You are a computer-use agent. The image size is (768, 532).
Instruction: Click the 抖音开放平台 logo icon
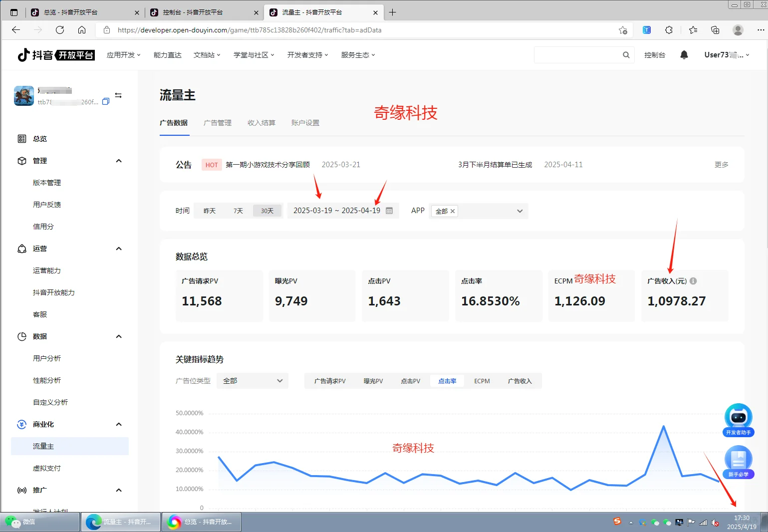[23, 55]
